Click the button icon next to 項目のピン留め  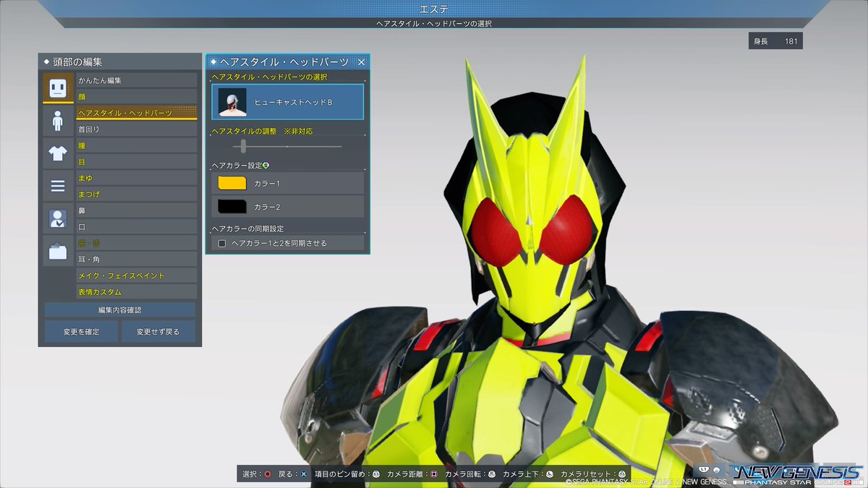pos(376,474)
